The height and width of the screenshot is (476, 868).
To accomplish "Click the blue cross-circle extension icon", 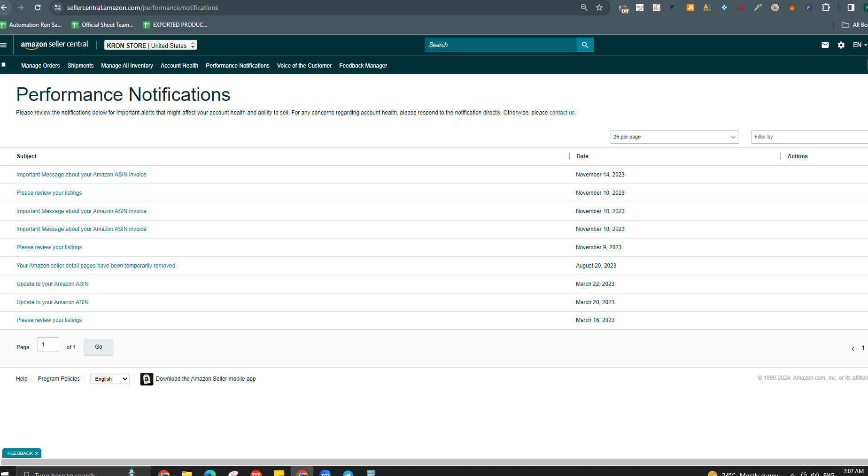I will [724, 8].
